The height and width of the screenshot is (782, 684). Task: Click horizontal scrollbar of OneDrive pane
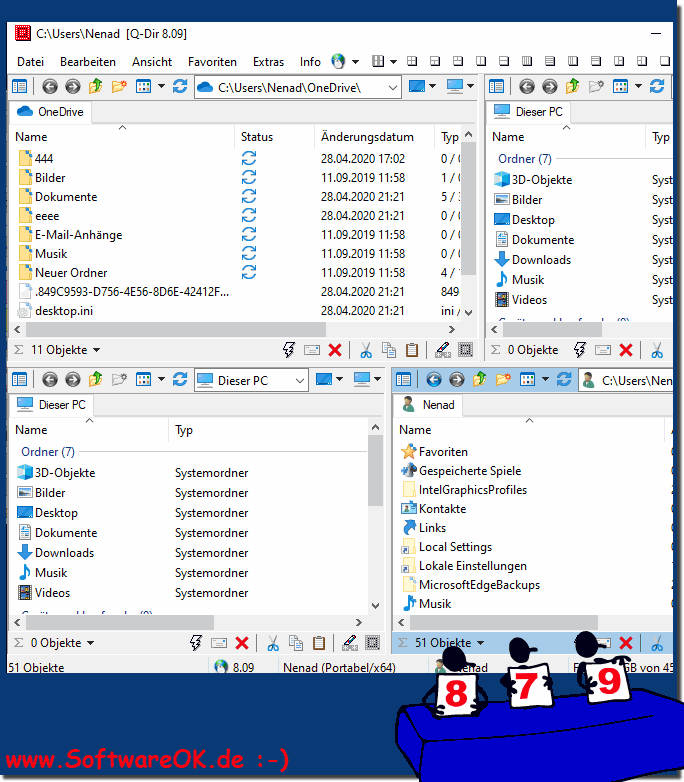click(x=176, y=330)
